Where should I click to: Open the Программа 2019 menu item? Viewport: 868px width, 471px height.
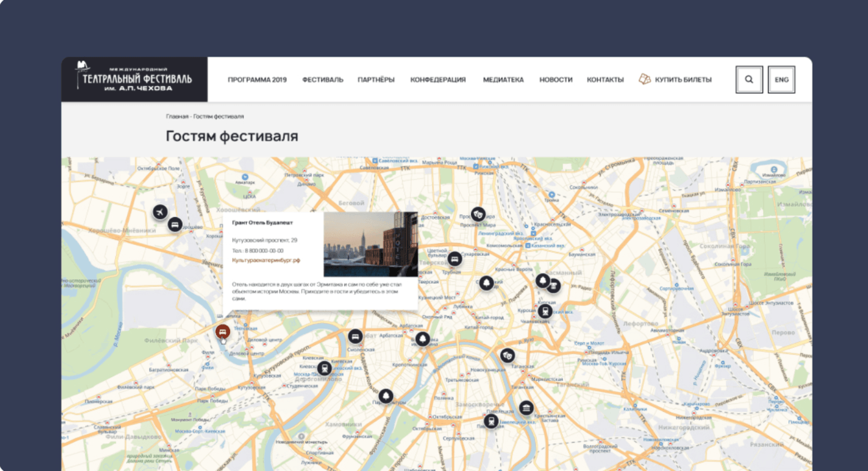[257, 80]
